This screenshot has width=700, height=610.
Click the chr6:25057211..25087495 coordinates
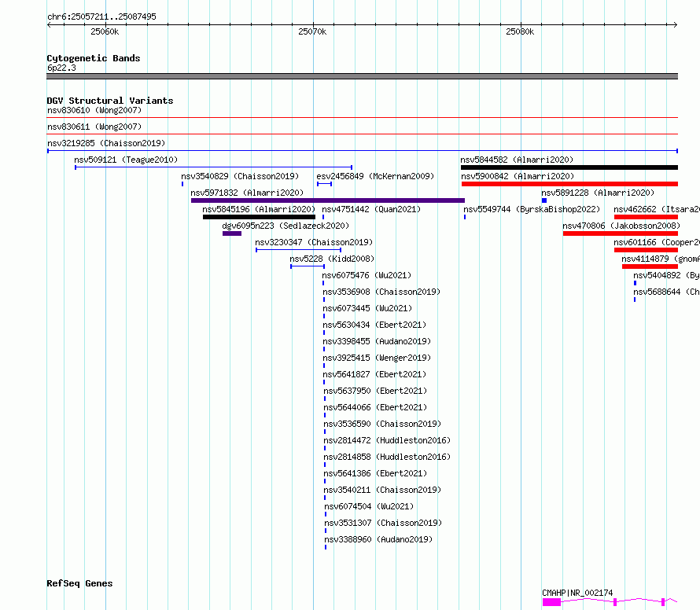point(101,17)
